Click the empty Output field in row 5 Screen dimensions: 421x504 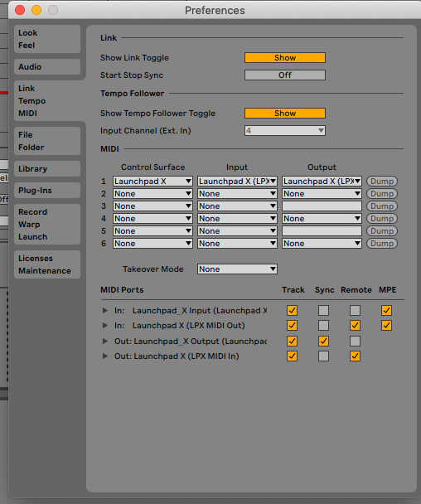322,231
